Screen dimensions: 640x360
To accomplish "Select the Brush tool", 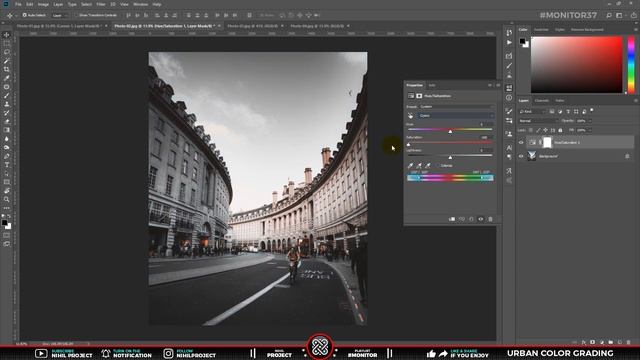I will (7, 96).
